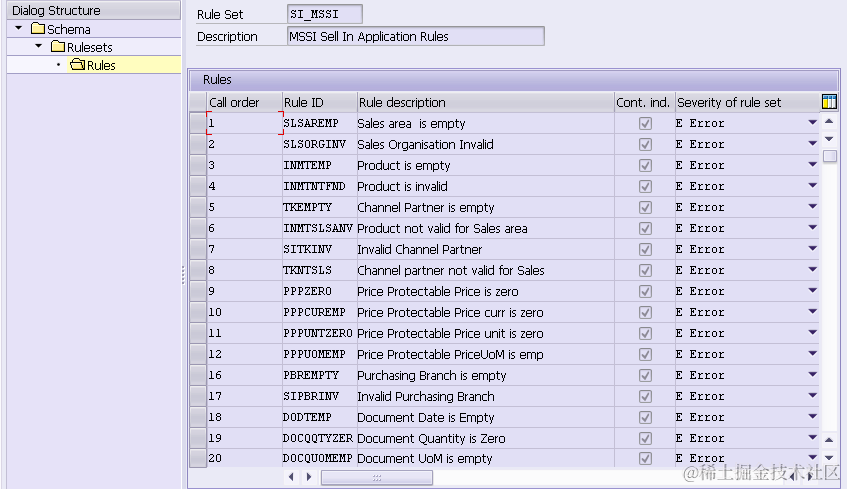The height and width of the screenshot is (489, 847).
Task: Toggle Cont. ind. checkbox for PPPZERO
Action: point(645,291)
